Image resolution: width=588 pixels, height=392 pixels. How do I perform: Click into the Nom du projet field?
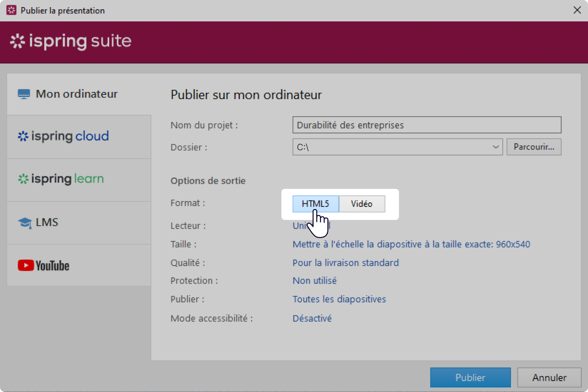pos(426,125)
